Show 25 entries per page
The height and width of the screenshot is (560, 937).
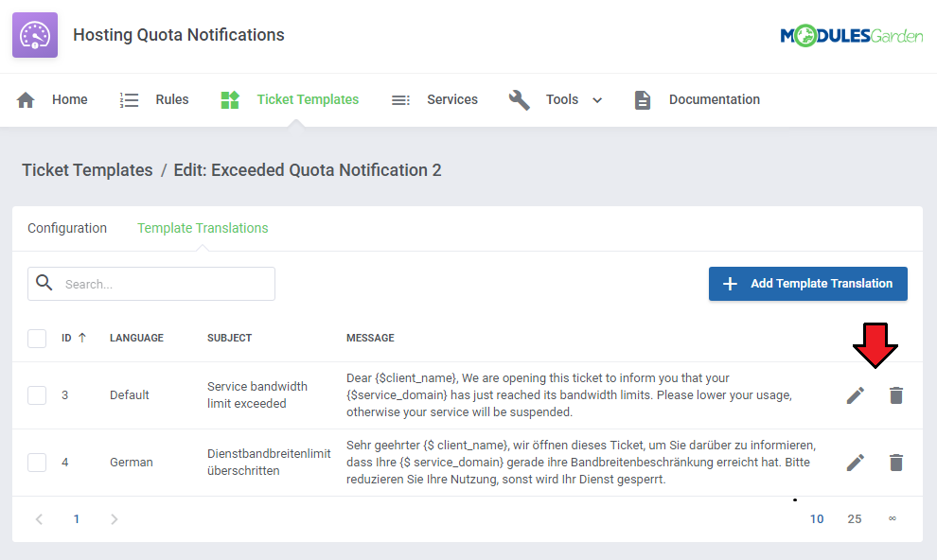[855, 519]
